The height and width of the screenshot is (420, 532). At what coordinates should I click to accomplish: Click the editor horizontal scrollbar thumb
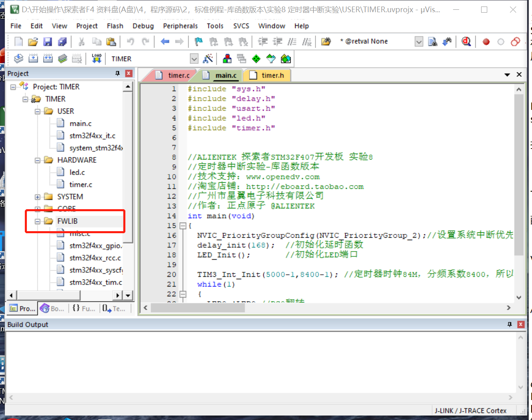pyautogui.click(x=198, y=308)
